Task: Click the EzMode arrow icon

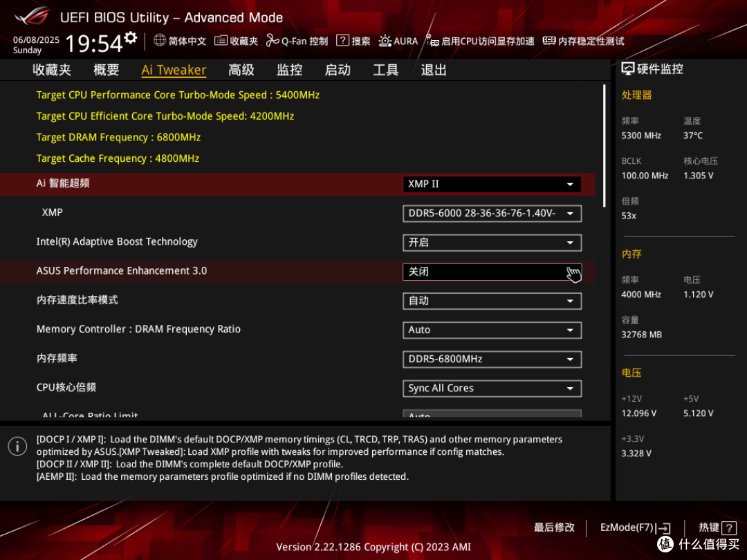Action: click(x=663, y=528)
